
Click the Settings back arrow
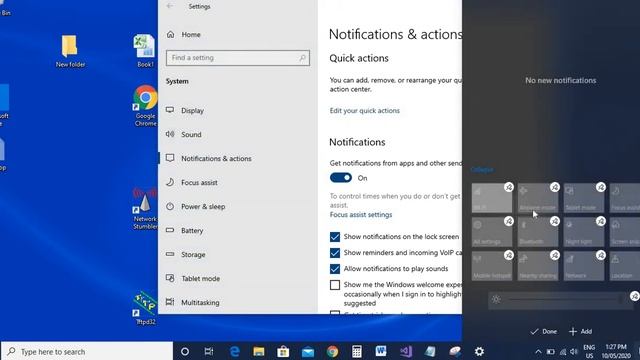click(x=170, y=6)
